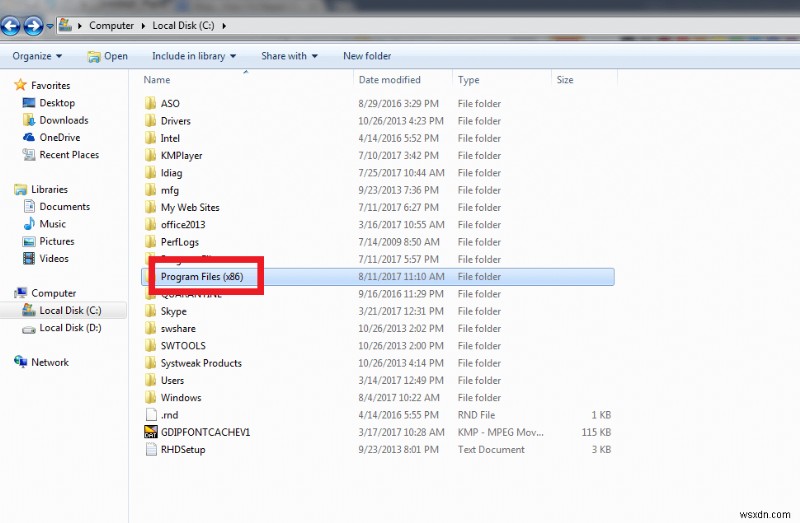This screenshot has height=523, width=800.
Task: Open Desktop in the Favorites list
Action: click(57, 103)
